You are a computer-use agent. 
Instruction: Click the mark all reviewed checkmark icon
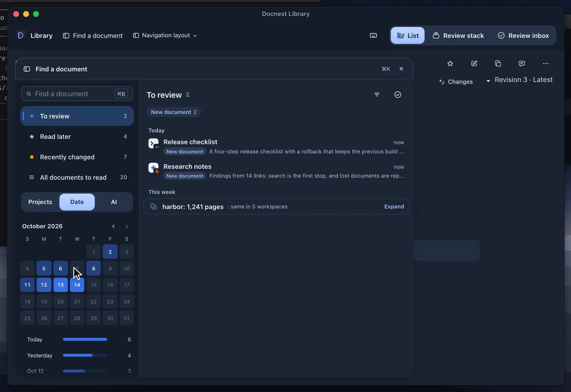tap(398, 95)
